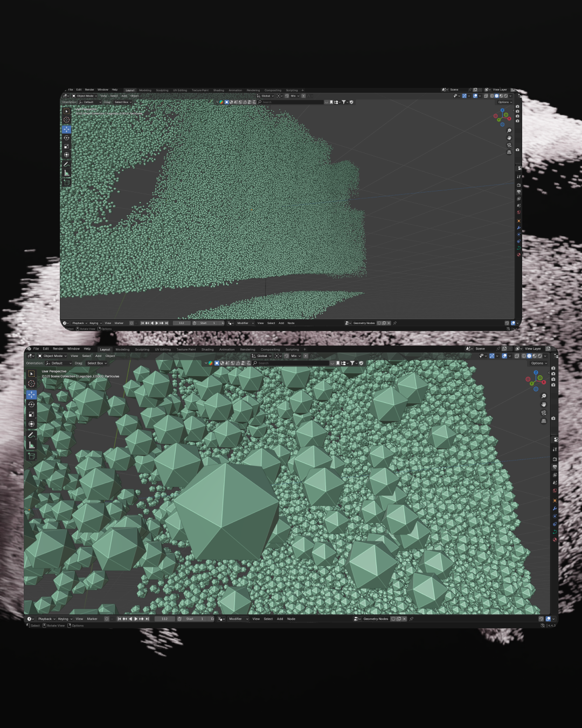The height and width of the screenshot is (728, 582).
Task: Open Object Mode dropdown in lower window
Action: point(52,356)
